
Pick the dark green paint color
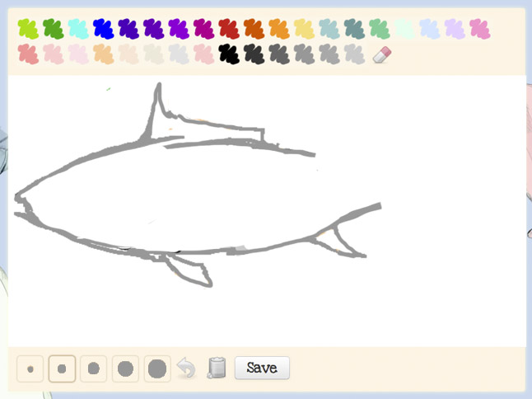pos(54,29)
